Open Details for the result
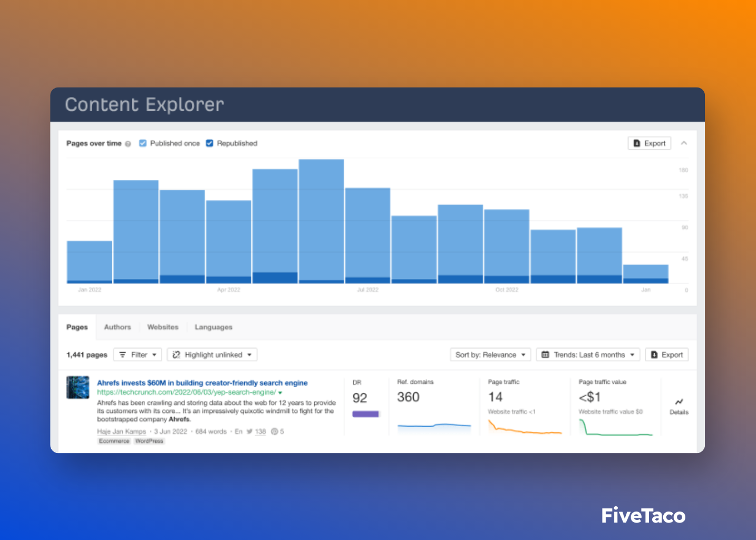Image resolution: width=756 pixels, height=540 pixels. 679,407
